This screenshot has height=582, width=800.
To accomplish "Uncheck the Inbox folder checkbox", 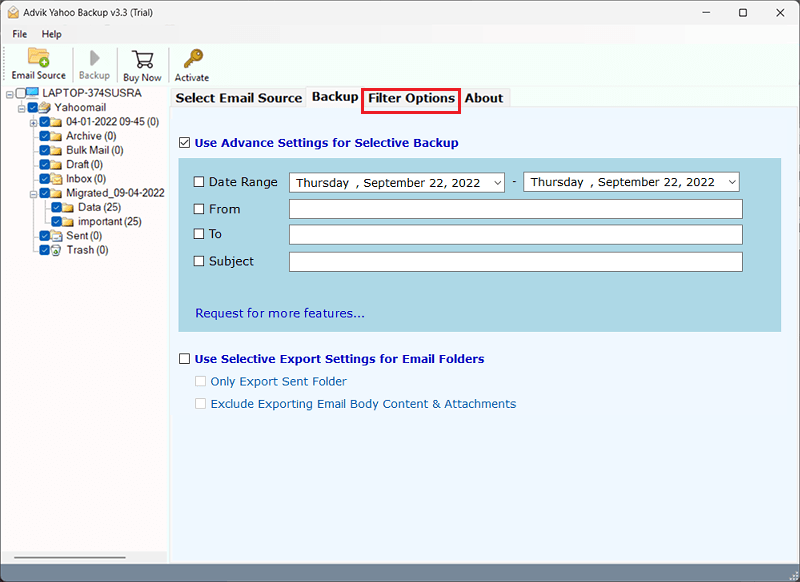I will [44, 179].
